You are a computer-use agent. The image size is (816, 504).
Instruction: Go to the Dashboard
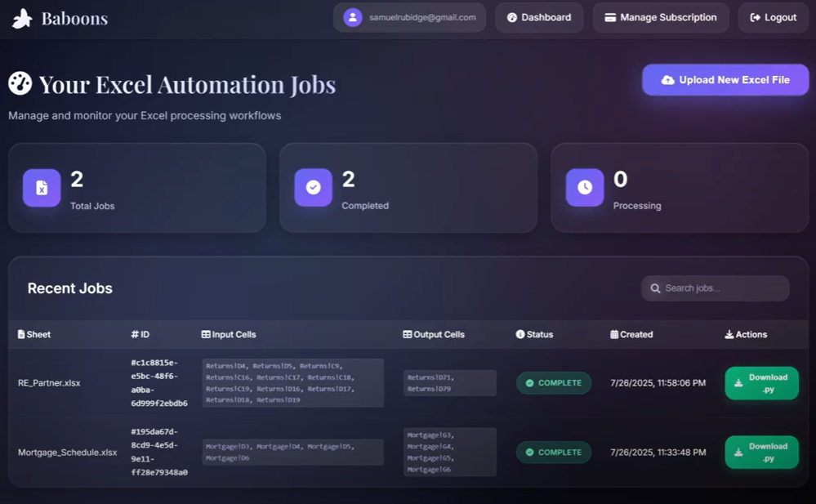pos(539,17)
